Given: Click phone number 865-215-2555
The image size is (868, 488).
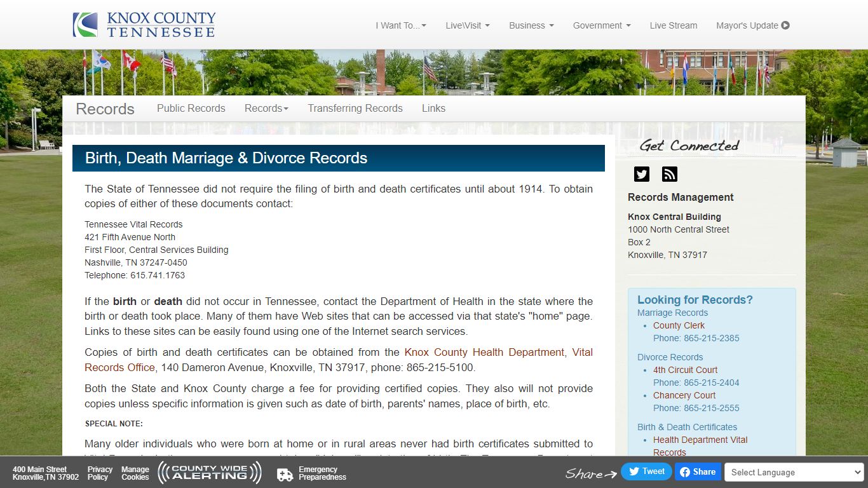Looking at the screenshot, I should click(x=712, y=408).
